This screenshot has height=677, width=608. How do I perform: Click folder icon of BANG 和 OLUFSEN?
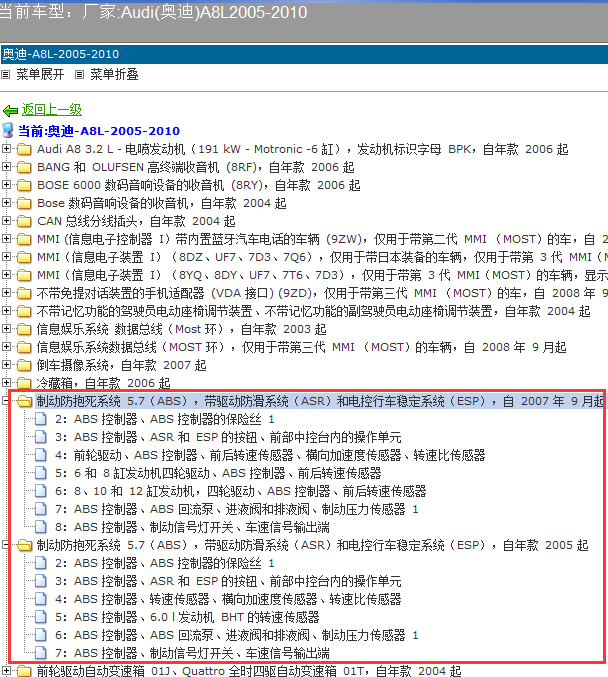[x=24, y=167]
